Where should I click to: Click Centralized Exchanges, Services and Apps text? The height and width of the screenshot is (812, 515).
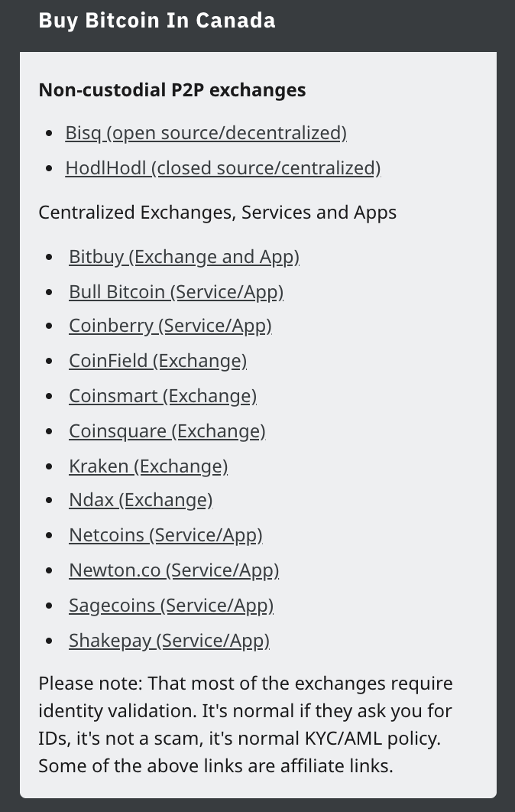coord(218,213)
